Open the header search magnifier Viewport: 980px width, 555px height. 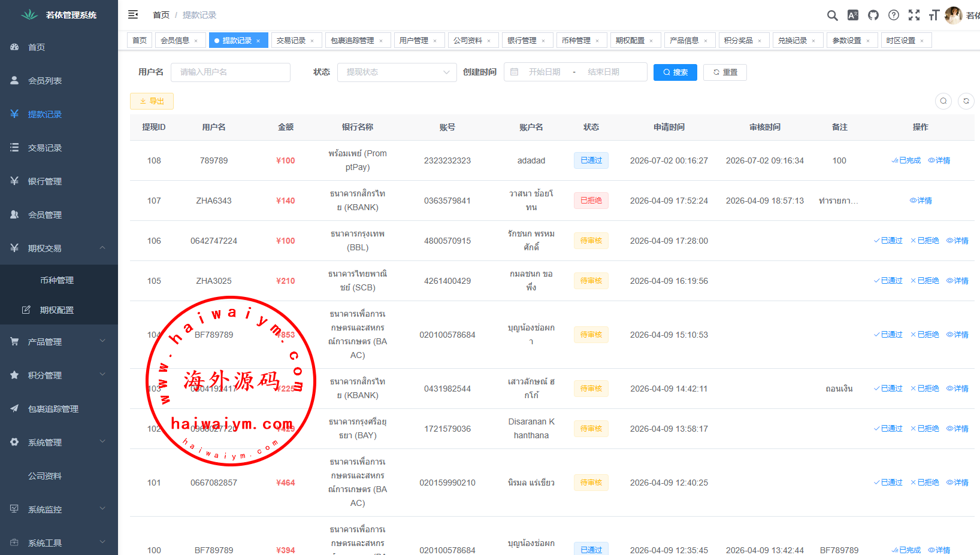coord(833,15)
